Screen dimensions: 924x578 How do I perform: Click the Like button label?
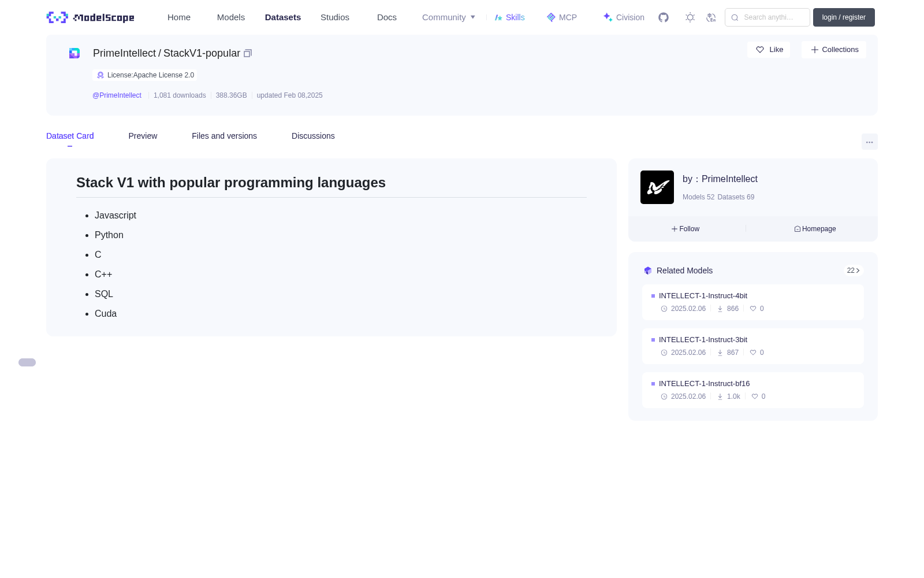point(776,50)
